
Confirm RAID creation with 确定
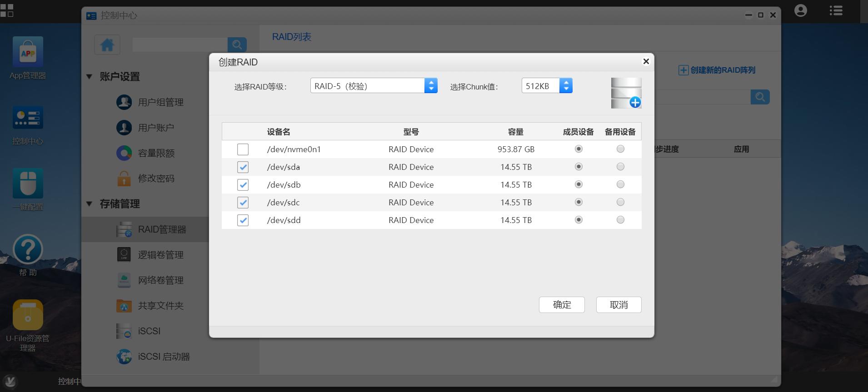click(562, 305)
